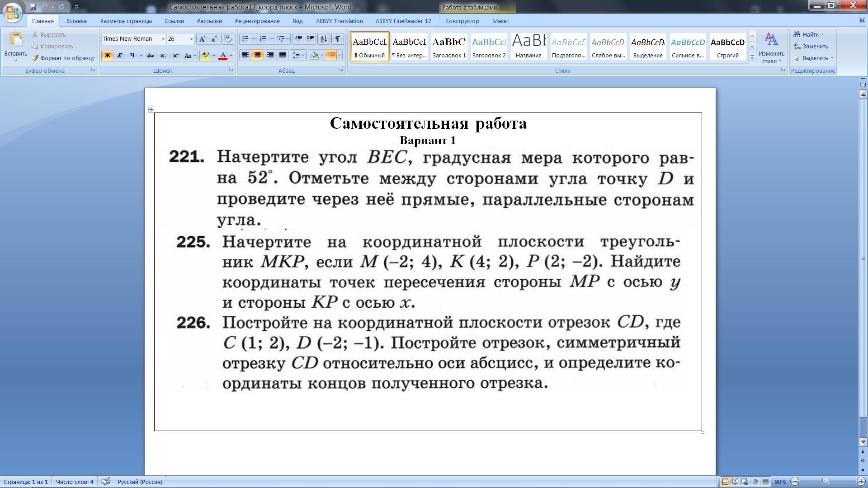Image resolution: width=868 pixels, height=488 pixels.
Task: Click the Заменить button
Action: [815, 46]
